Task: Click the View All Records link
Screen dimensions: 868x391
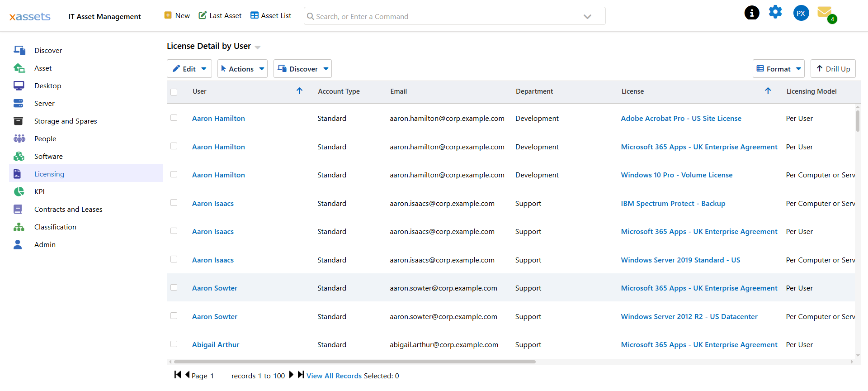Action: tap(334, 376)
